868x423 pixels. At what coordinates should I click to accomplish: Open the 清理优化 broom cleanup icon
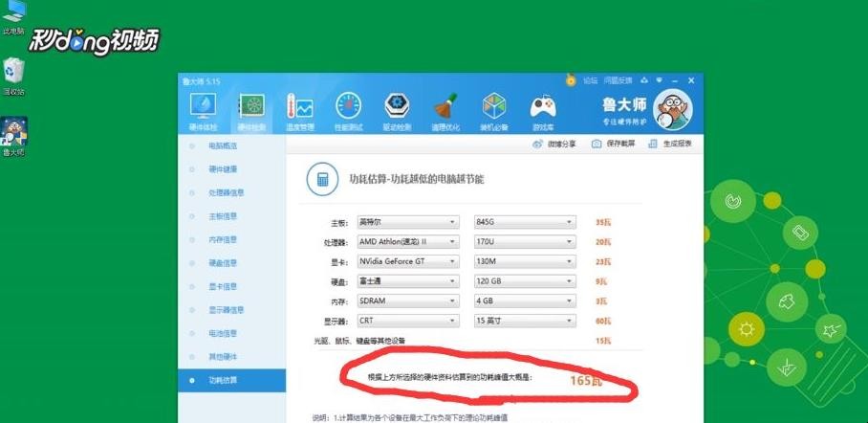click(x=445, y=105)
